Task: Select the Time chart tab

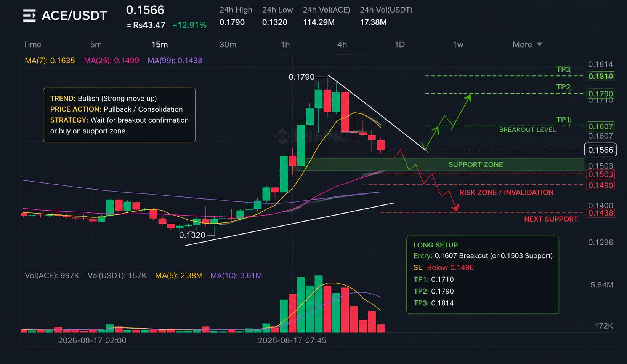Action: [32, 45]
